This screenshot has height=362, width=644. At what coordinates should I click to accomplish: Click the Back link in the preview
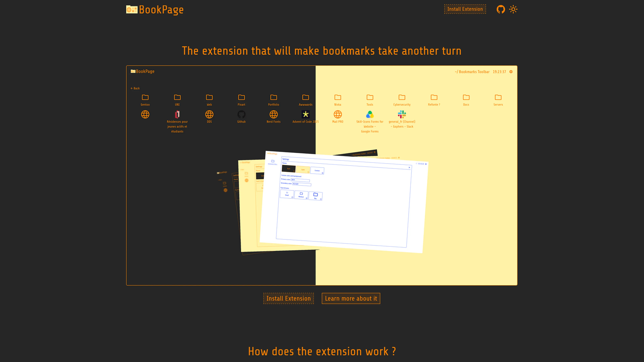135,88
